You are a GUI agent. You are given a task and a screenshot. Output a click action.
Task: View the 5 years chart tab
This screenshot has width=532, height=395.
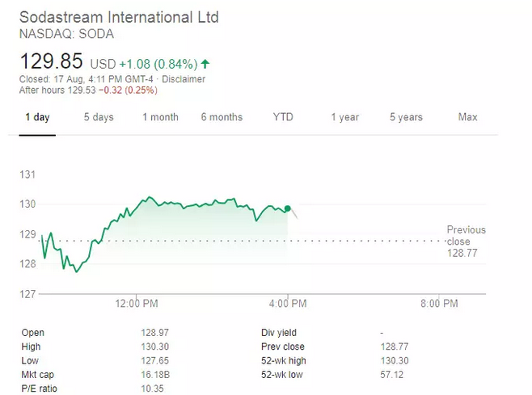406,117
